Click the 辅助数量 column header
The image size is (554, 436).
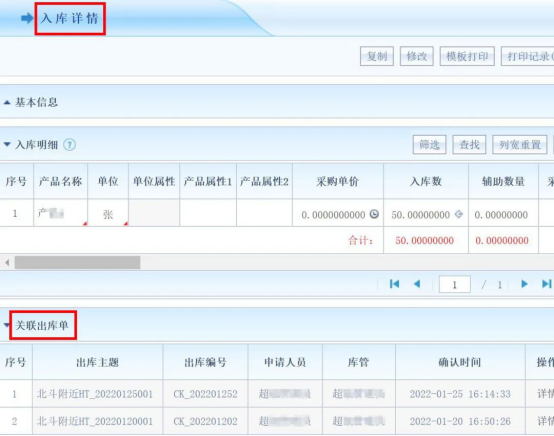[503, 181]
